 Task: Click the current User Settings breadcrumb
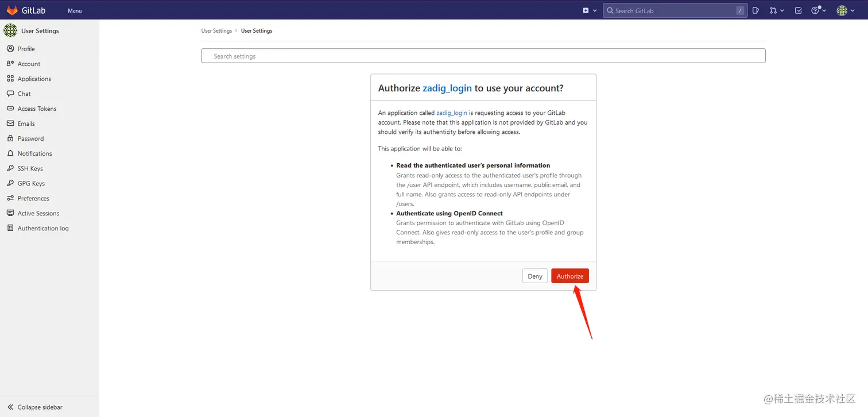coord(257,31)
